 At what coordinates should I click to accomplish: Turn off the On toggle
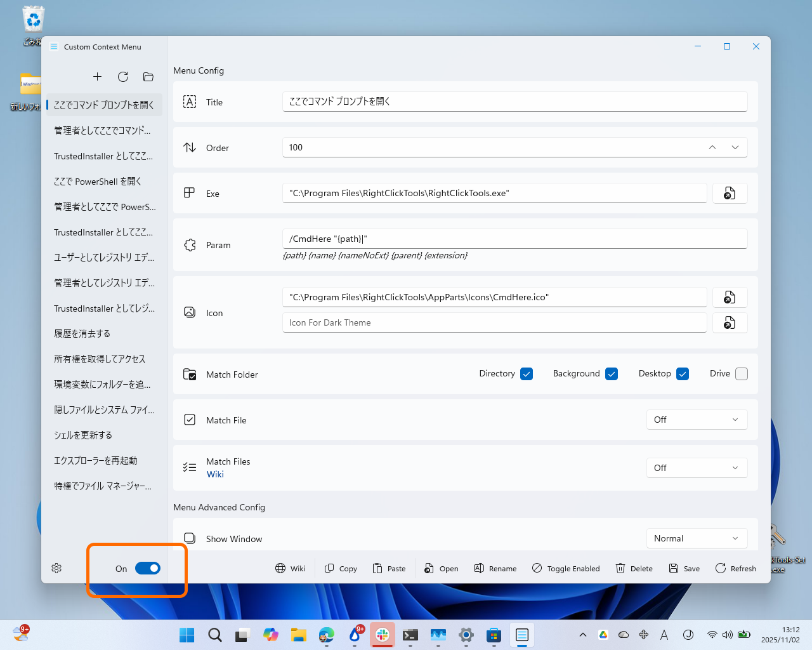click(148, 568)
